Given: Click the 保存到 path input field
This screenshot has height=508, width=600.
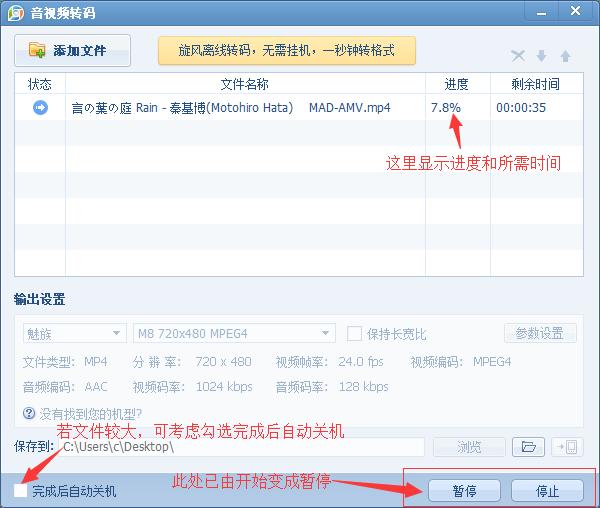Looking at the screenshot, I should (x=241, y=447).
